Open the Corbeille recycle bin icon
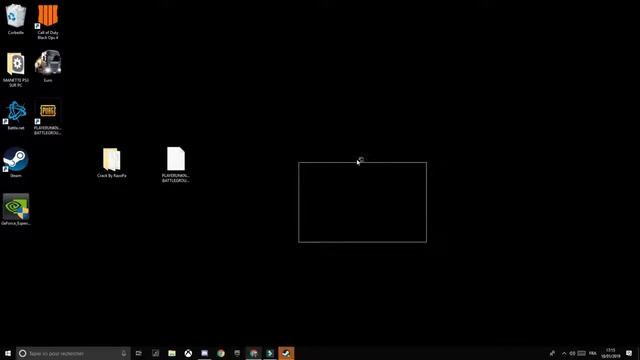 click(16, 19)
